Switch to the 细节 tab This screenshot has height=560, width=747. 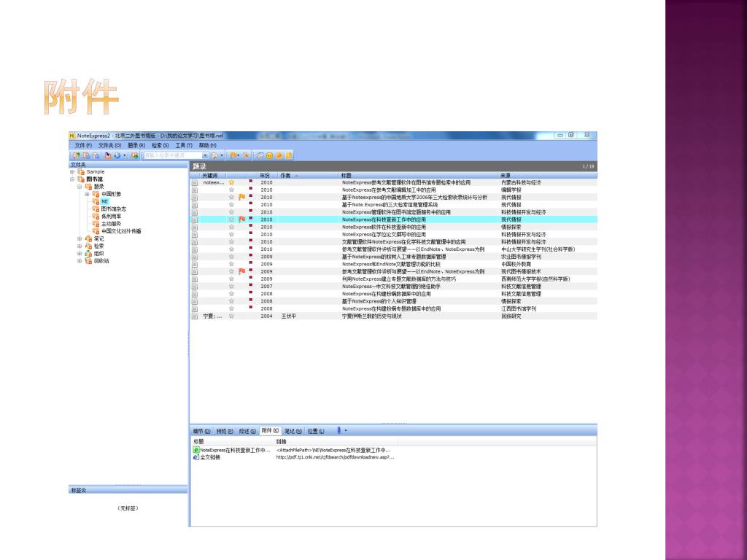pyautogui.click(x=201, y=431)
